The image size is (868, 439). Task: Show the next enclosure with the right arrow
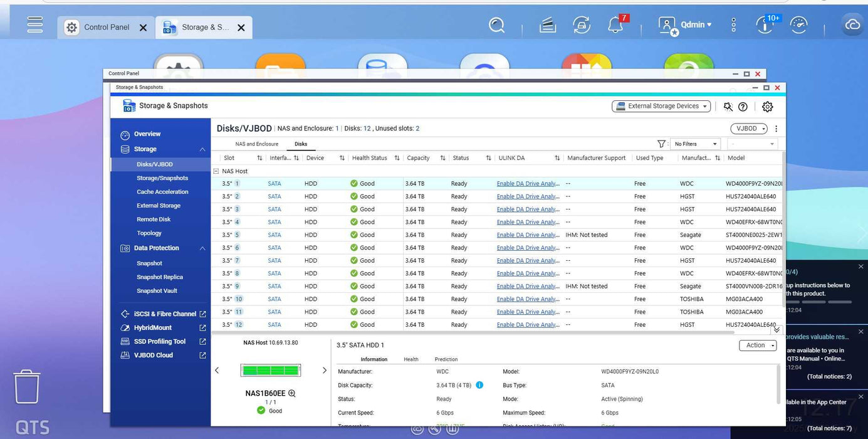coord(324,370)
